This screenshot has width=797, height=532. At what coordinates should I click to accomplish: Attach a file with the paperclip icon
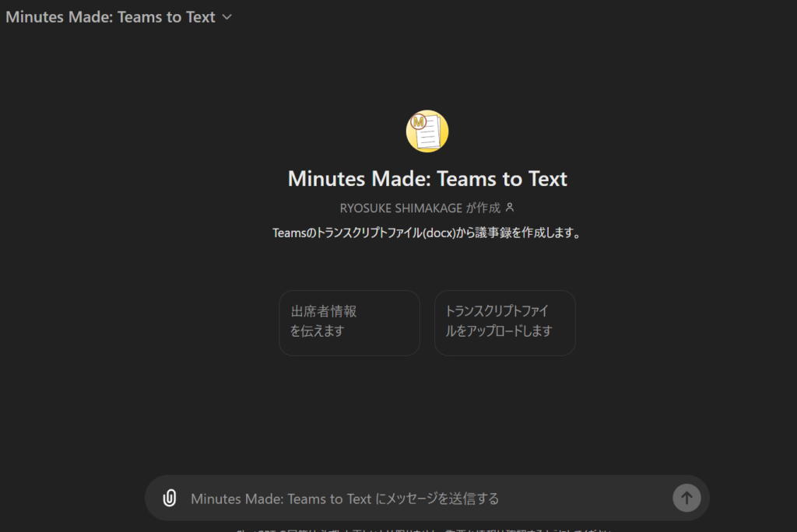tap(169, 498)
